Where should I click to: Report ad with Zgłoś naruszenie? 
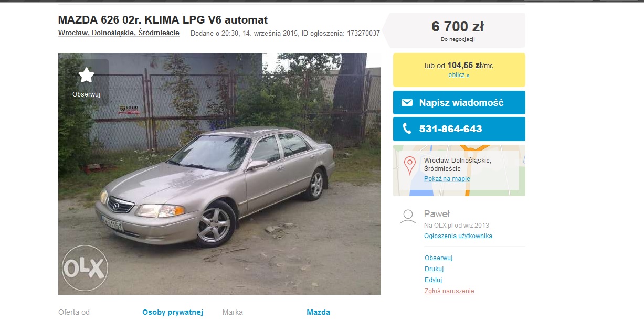(449, 291)
